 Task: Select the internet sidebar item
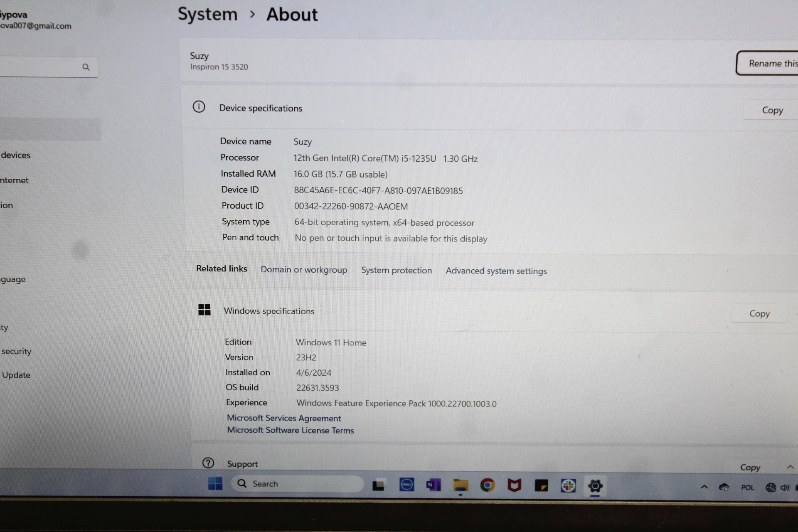[14, 180]
